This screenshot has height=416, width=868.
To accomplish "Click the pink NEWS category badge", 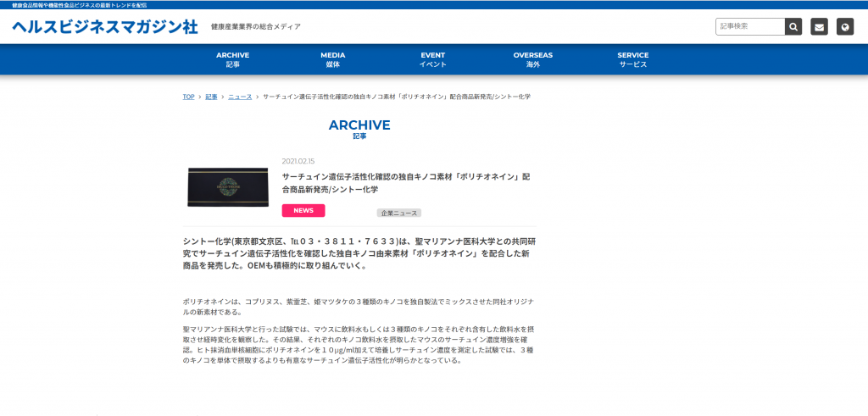I will (303, 211).
